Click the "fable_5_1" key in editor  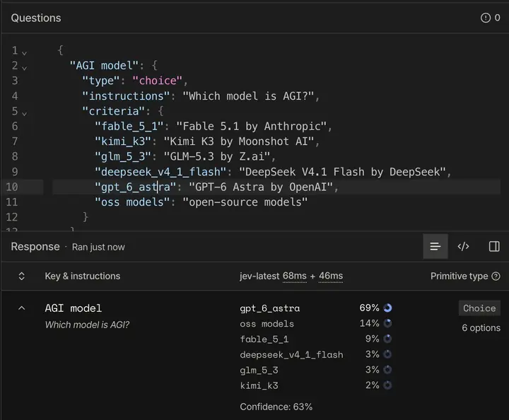click(x=129, y=127)
